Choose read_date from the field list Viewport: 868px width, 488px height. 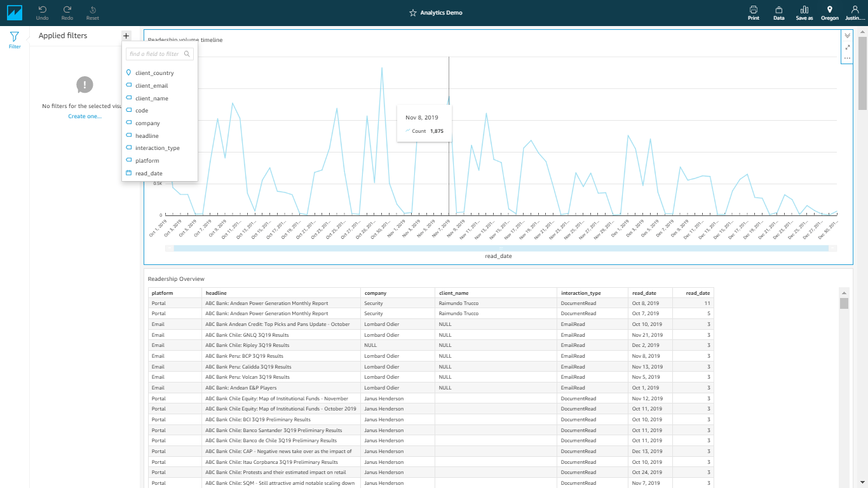click(149, 173)
